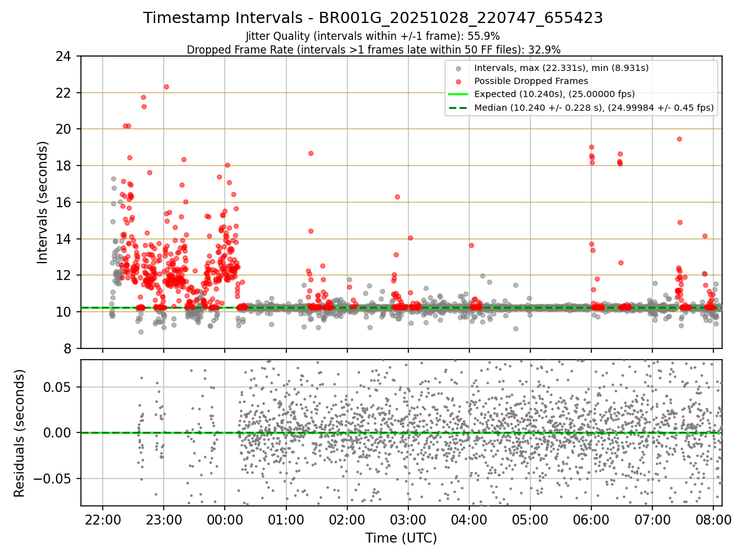Click the Residuals (seconds) axis label
Image resolution: width=747 pixels, height=560 pixels.
tap(20, 433)
